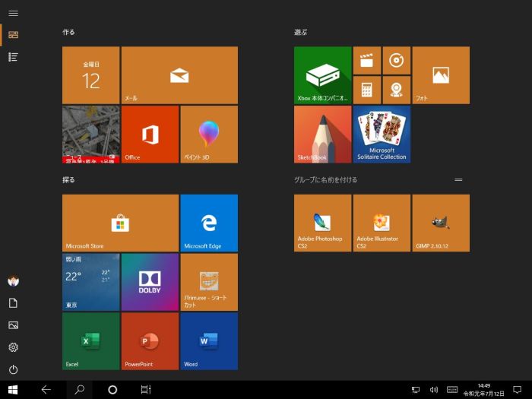Switch to all apps list view
Image resolution: width=532 pixels, height=399 pixels.
(13, 57)
